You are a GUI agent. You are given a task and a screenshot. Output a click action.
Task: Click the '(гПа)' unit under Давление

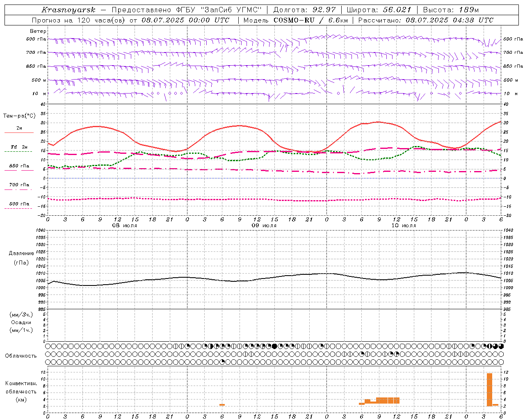click(x=21, y=262)
